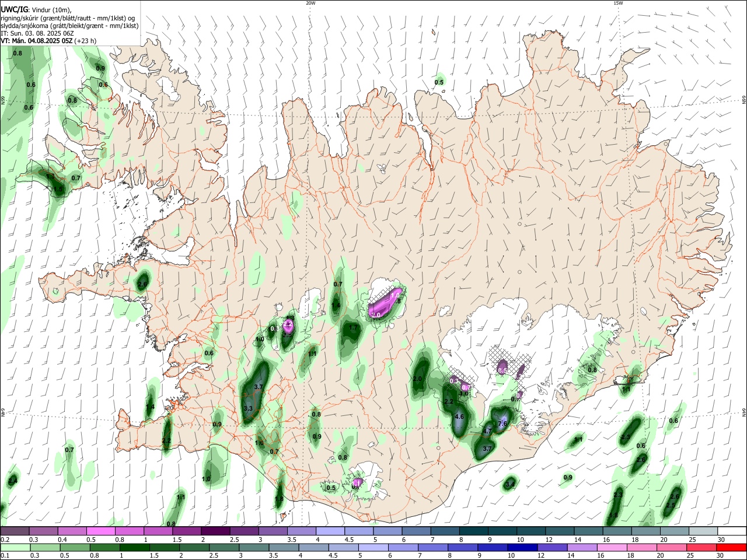
Task: Select bottom-row legend swatch between 20 and 25
Action: point(672,547)
